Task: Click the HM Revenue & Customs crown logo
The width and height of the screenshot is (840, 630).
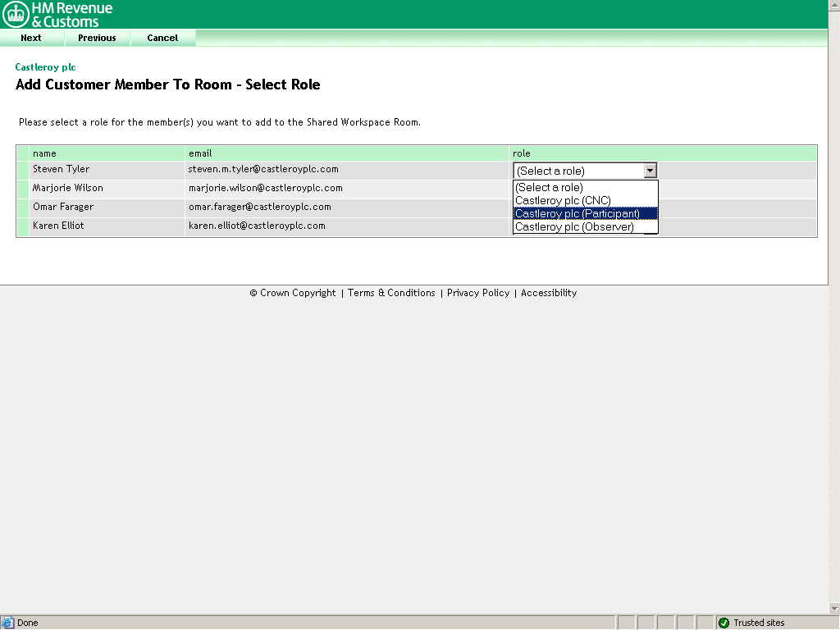Action: [16, 14]
